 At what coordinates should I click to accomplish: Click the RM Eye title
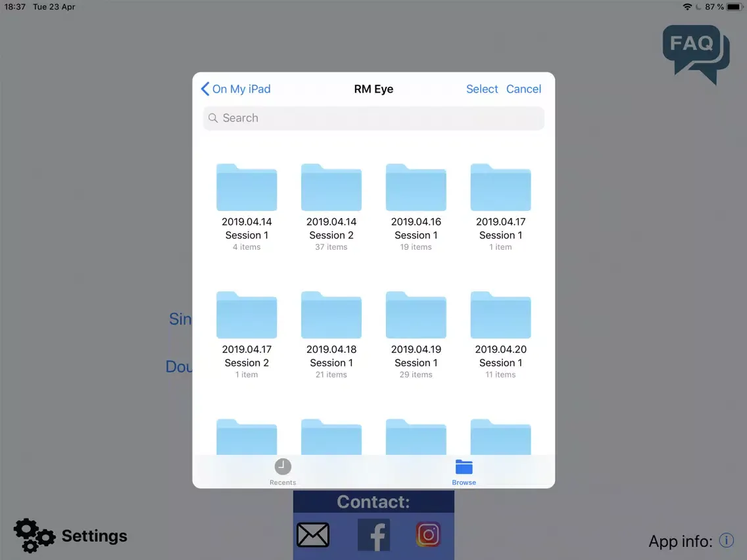pos(373,89)
